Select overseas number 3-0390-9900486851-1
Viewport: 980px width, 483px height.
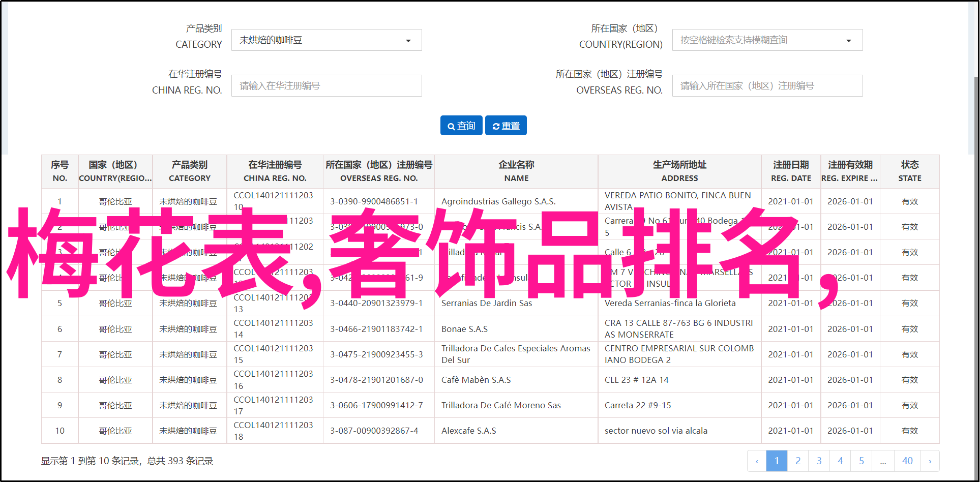pyautogui.click(x=374, y=201)
